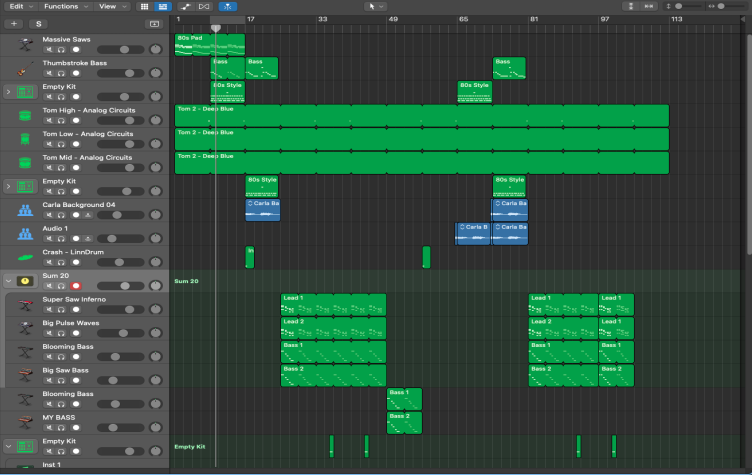752x476 pixels.
Task: Click the MY BASS keyboard icon
Action: (x=25, y=423)
